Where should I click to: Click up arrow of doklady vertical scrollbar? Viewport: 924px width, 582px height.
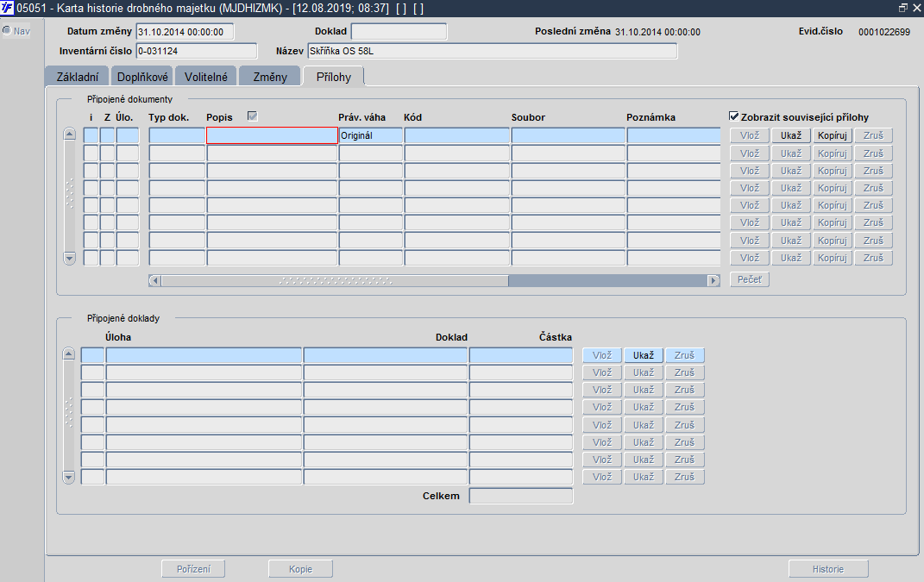click(69, 354)
